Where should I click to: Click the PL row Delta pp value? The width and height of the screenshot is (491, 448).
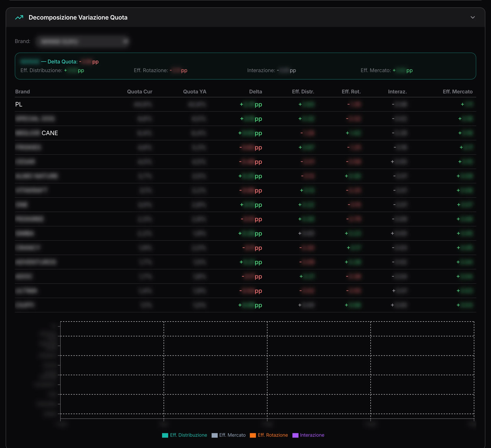[x=251, y=104]
